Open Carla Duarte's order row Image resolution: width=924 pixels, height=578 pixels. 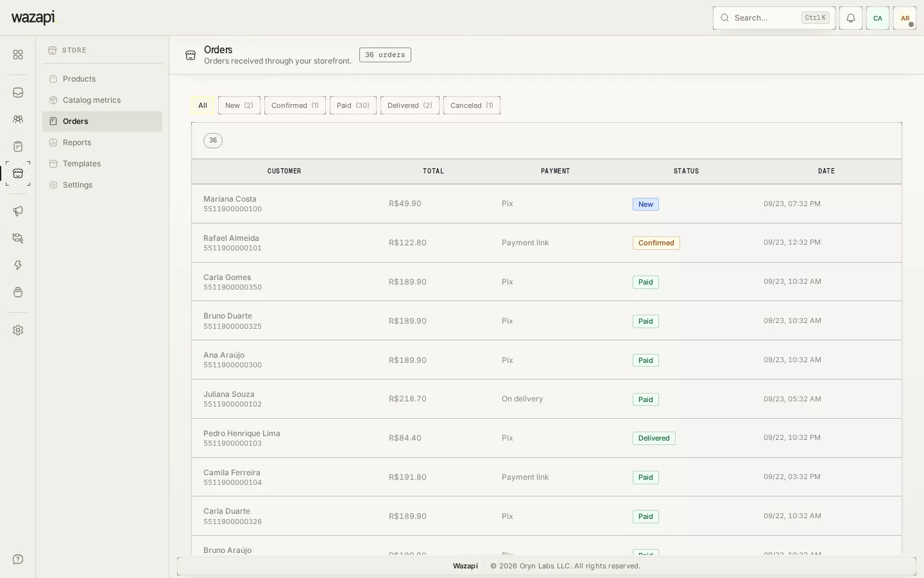[547, 516]
